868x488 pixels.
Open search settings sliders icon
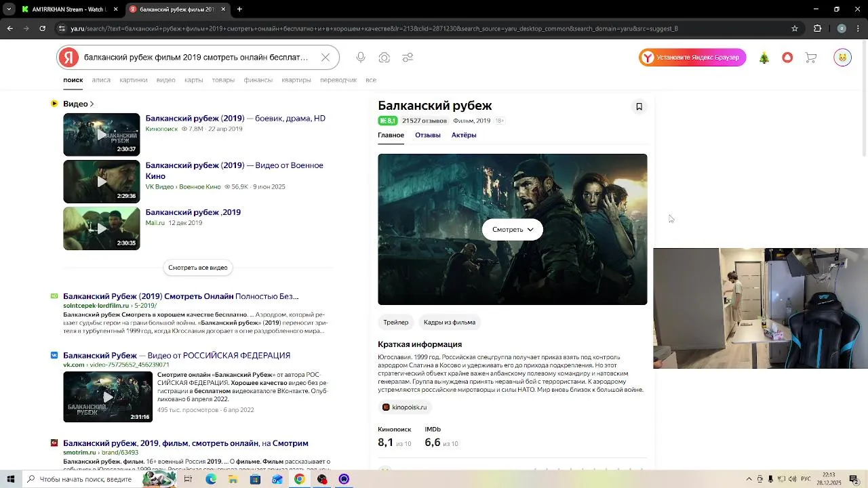(x=408, y=58)
